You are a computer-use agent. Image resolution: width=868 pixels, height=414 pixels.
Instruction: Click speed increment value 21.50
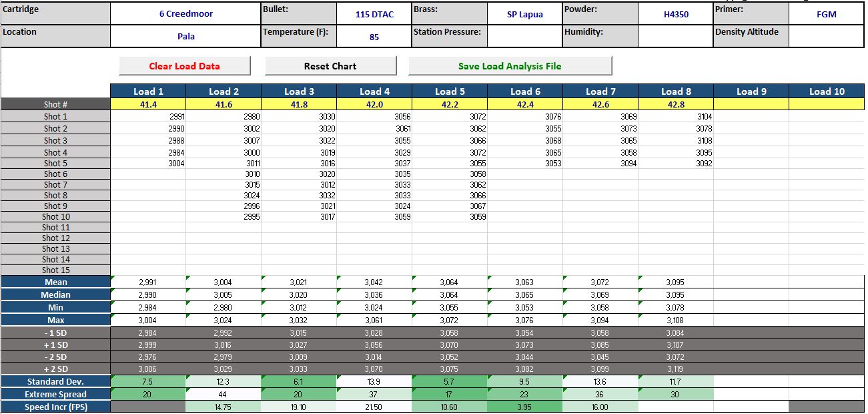coord(374,407)
